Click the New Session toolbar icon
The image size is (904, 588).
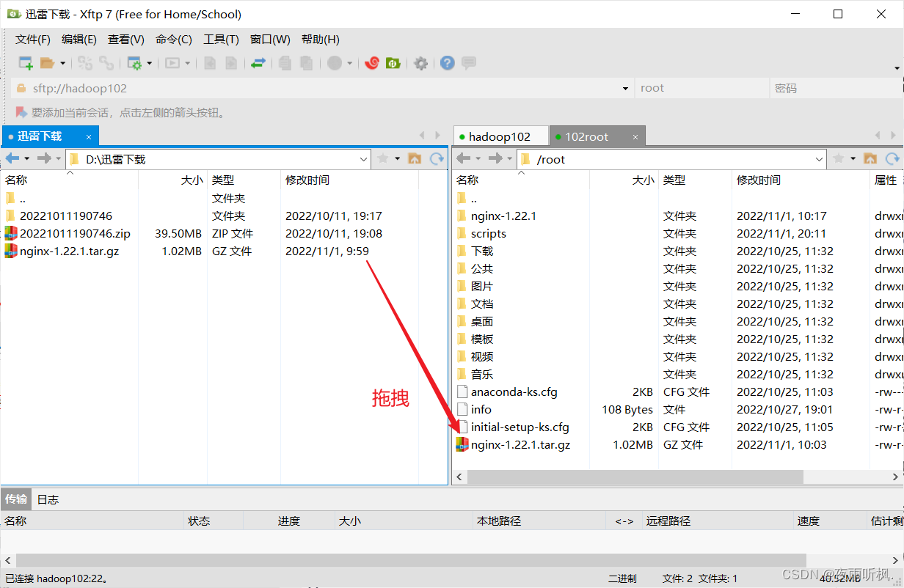pyautogui.click(x=26, y=63)
